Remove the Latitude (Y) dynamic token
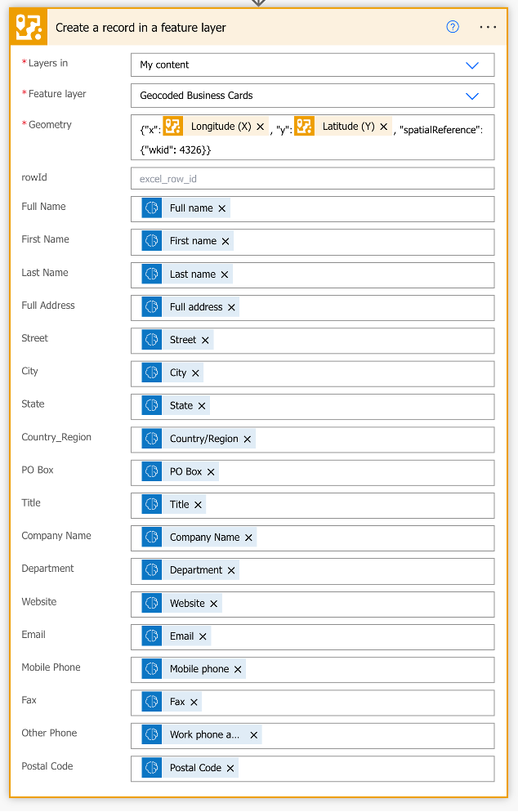Viewport: 518px width, 812px height. coord(383,127)
